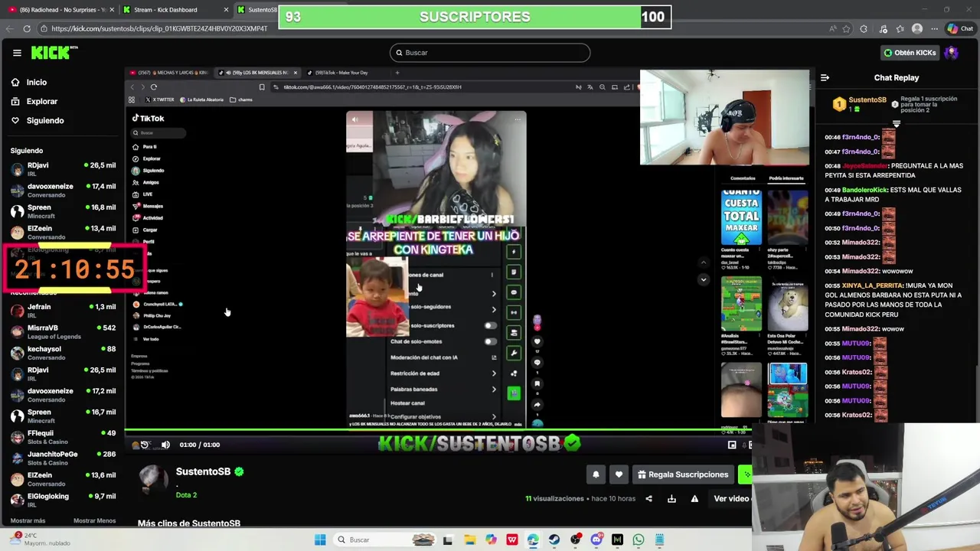Screen dimensions: 980x551
Task: Click the replay clip icon in player
Action: pos(144,445)
